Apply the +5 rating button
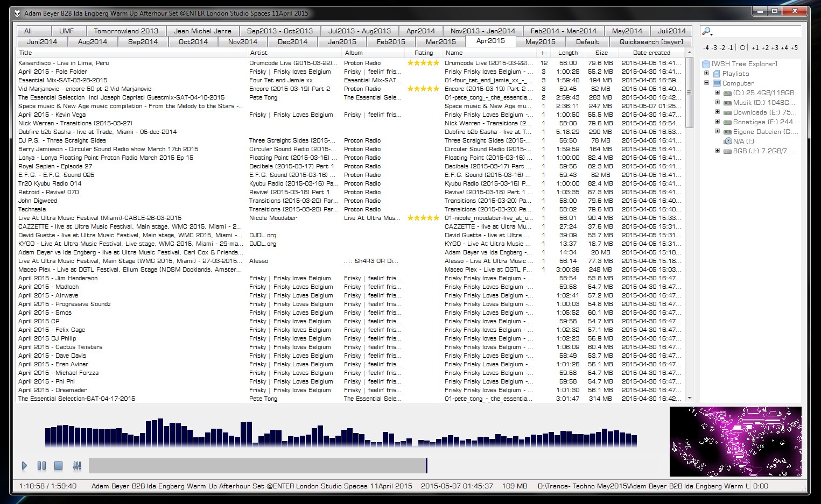Screen dimensions: 821x504 point(794,48)
